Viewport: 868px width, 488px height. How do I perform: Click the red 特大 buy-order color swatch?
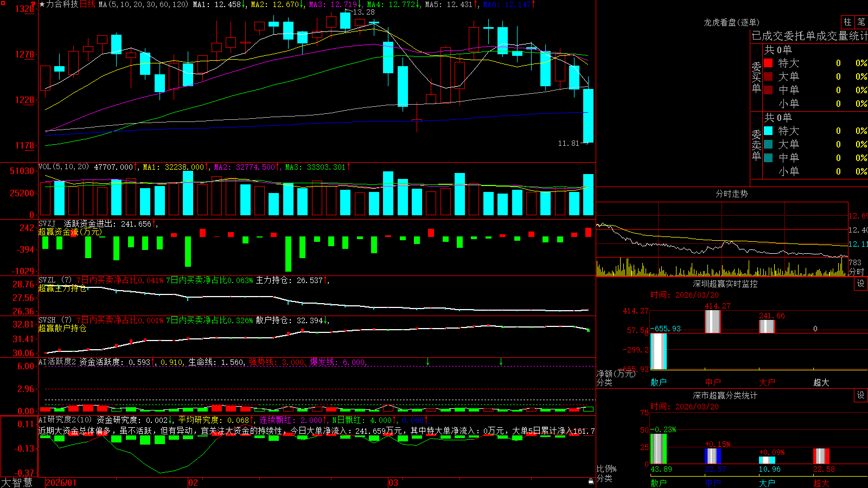[768, 63]
